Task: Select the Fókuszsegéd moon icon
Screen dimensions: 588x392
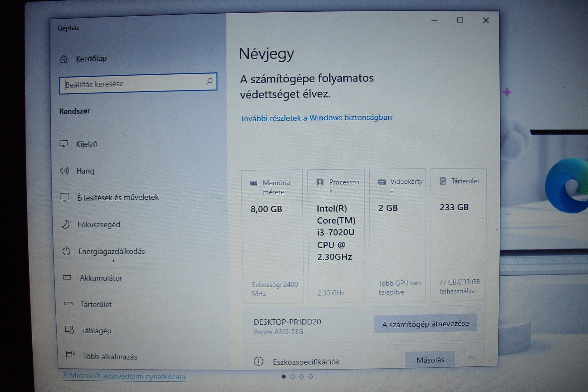Action: pyautogui.click(x=65, y=225)
